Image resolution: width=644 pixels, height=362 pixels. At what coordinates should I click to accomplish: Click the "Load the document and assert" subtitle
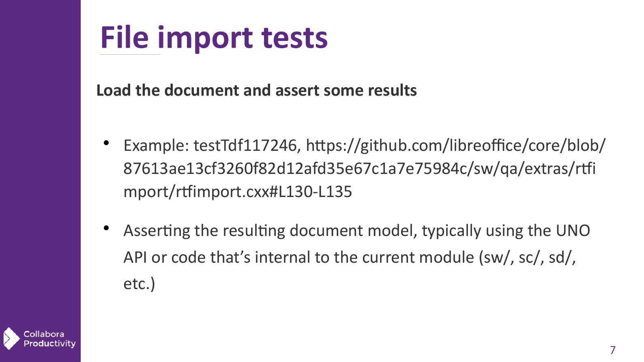point(256,90)
